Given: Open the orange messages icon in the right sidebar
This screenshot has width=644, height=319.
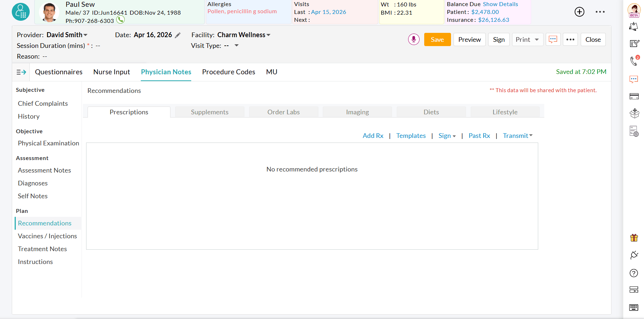Looking at the screenshot, I should pyautogui.click(x=634, y=79).
